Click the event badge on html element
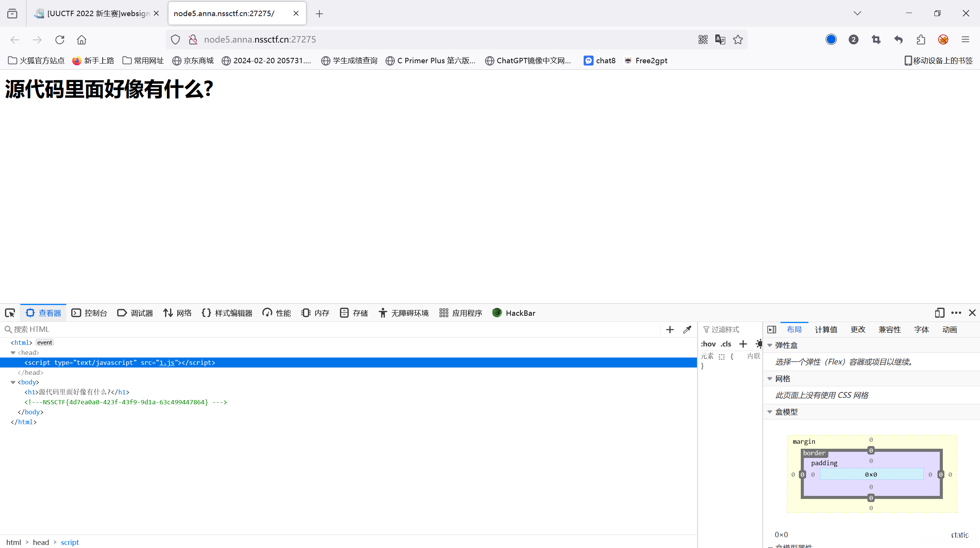Image resolution: width=980 pixels, height=548 pixels. (44, 343)
